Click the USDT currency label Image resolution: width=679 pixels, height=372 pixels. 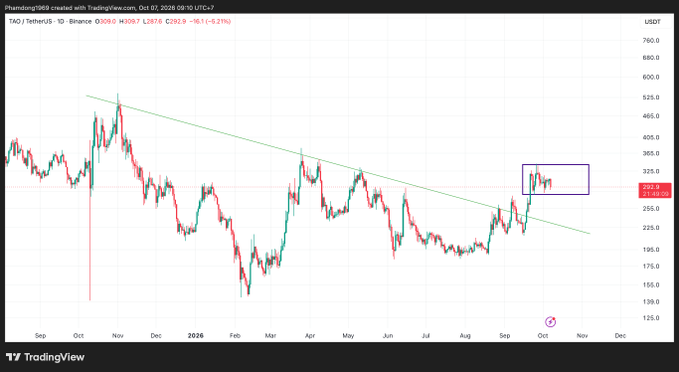[652, 22]
